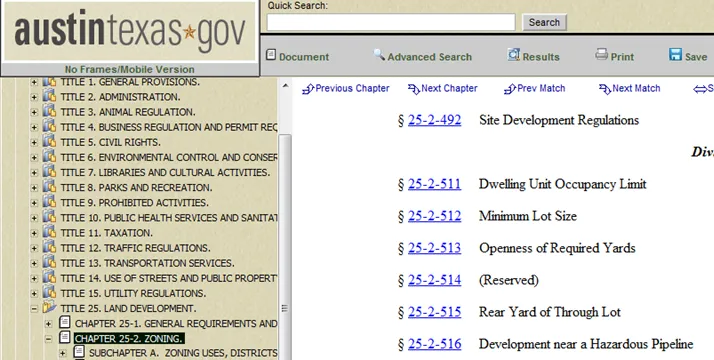This screenshot has width=714, height=360.
Task: Click the Title 1 General Provisions folder icon
Action: point(49,82)
